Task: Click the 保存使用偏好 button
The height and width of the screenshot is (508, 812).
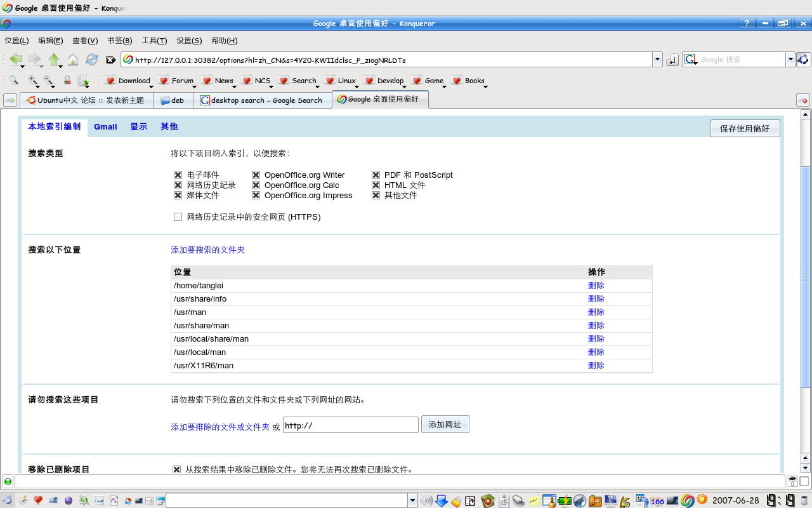Action: [745, 128]
